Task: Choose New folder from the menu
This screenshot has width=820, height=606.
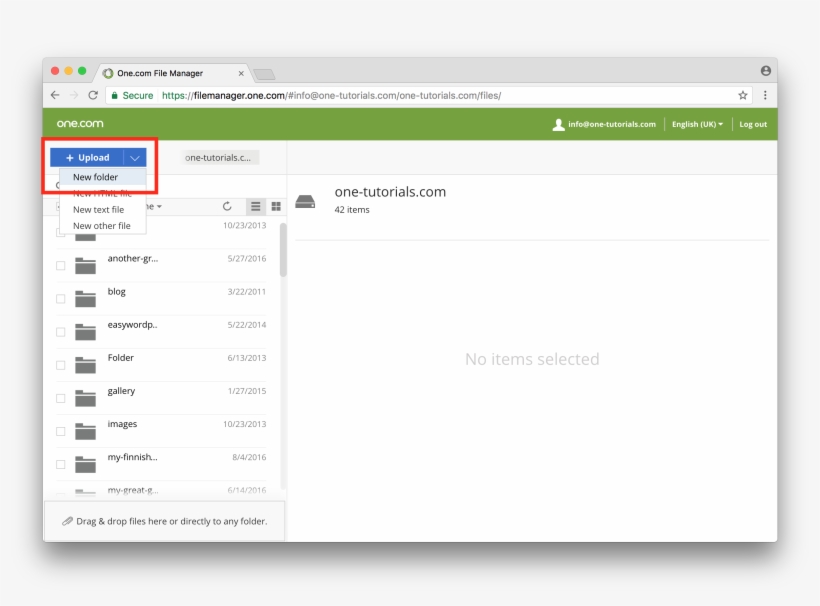Action: coord(102,177)
